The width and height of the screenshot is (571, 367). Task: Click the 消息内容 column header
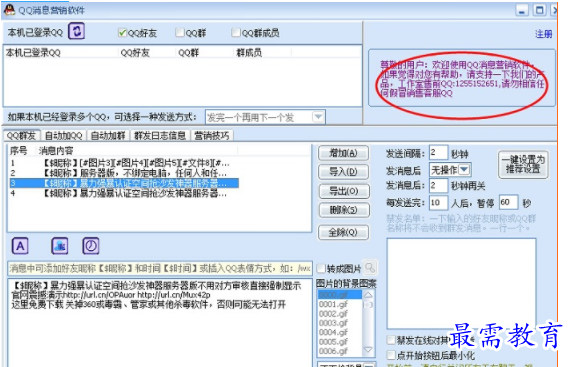[x=137, y=150]
